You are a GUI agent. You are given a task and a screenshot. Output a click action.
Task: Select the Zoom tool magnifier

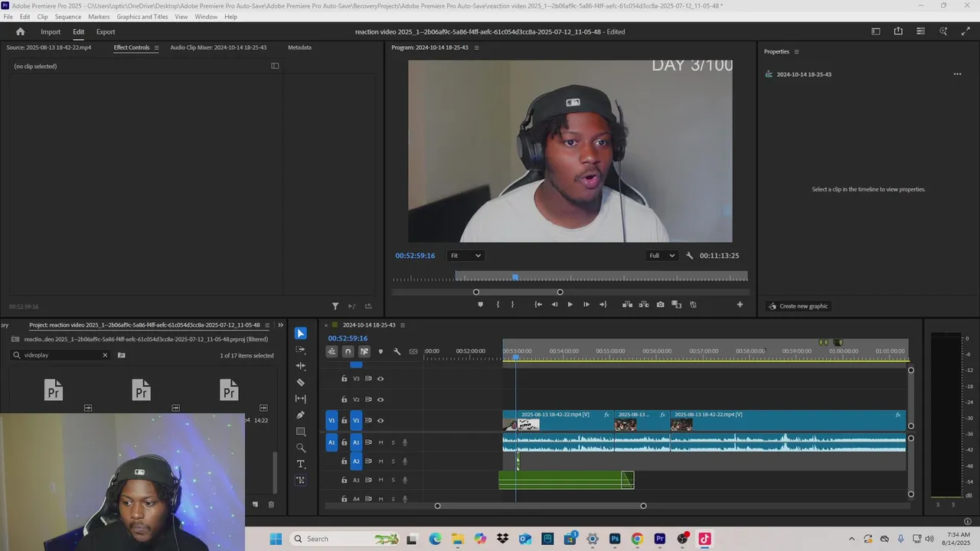pos(300,448)
